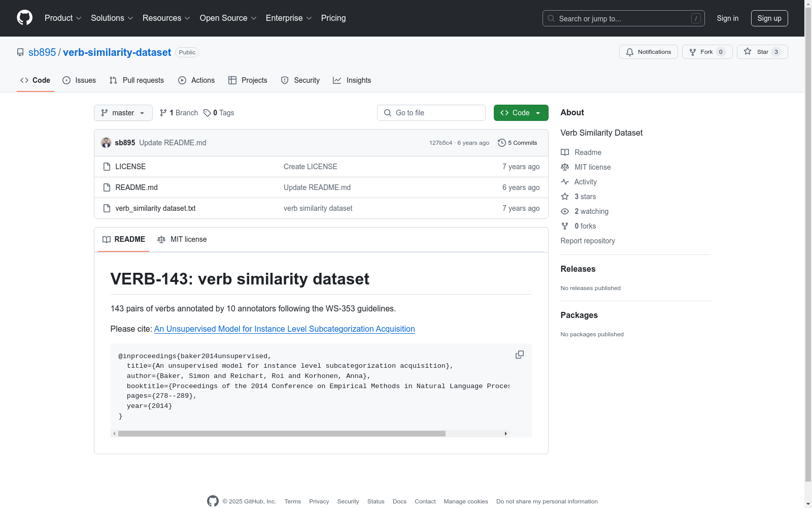812x508 pixels.
Task: Open the GitHub homepage logo
Action: pyautogui.click(x=24, y=18)
